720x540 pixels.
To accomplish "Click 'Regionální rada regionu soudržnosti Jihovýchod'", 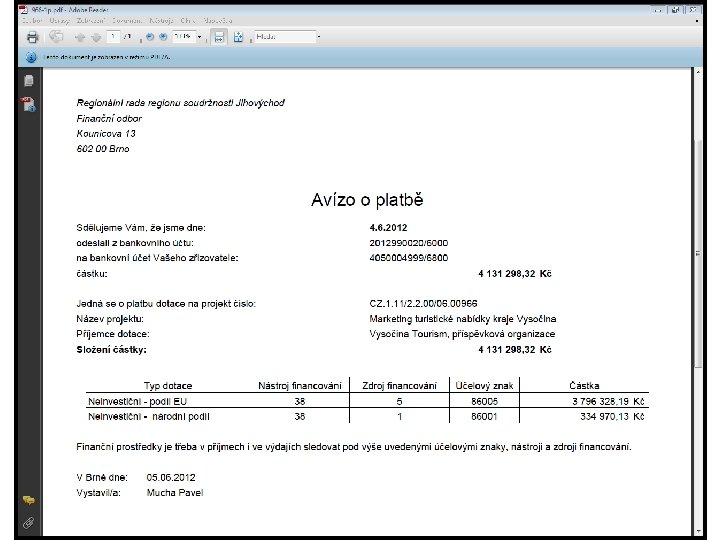I will [180, 103].
